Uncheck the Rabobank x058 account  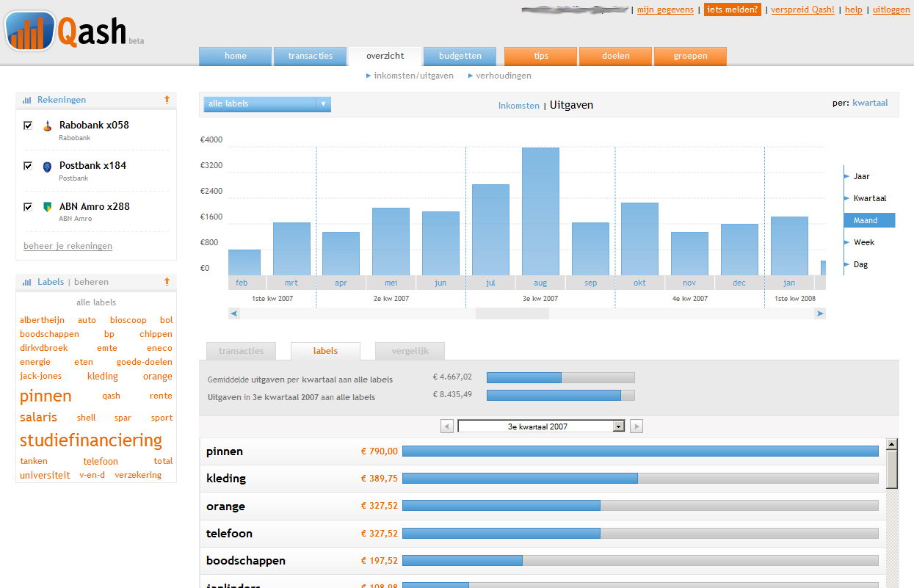(x=28, y=125)
